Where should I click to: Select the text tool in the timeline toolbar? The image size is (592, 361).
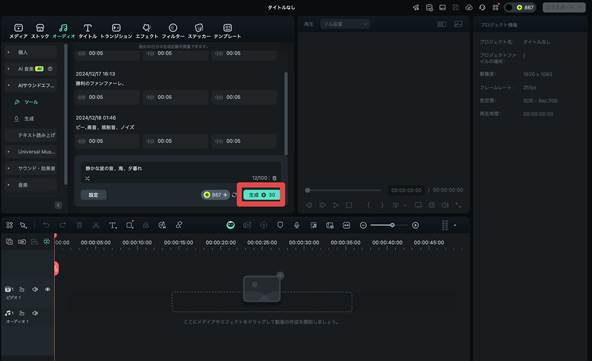(x=113, y=225)
